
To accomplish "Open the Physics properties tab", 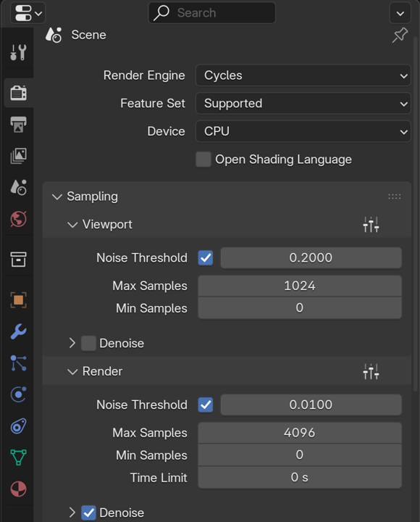I will [x=19, y=394].
